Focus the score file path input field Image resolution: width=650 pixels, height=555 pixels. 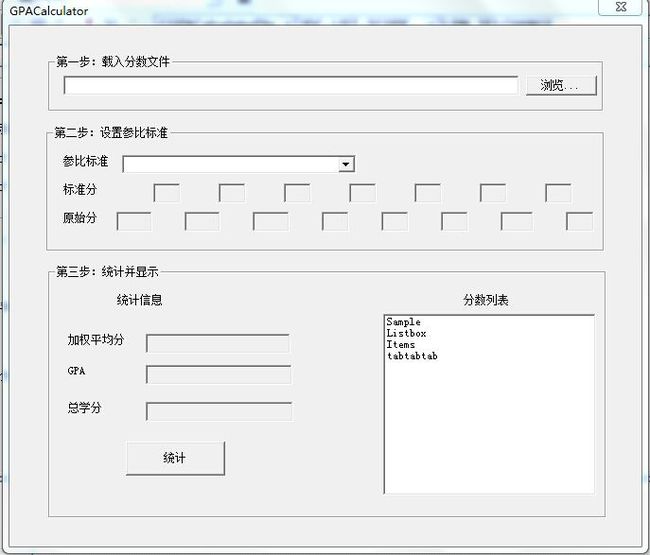[291, 85]
